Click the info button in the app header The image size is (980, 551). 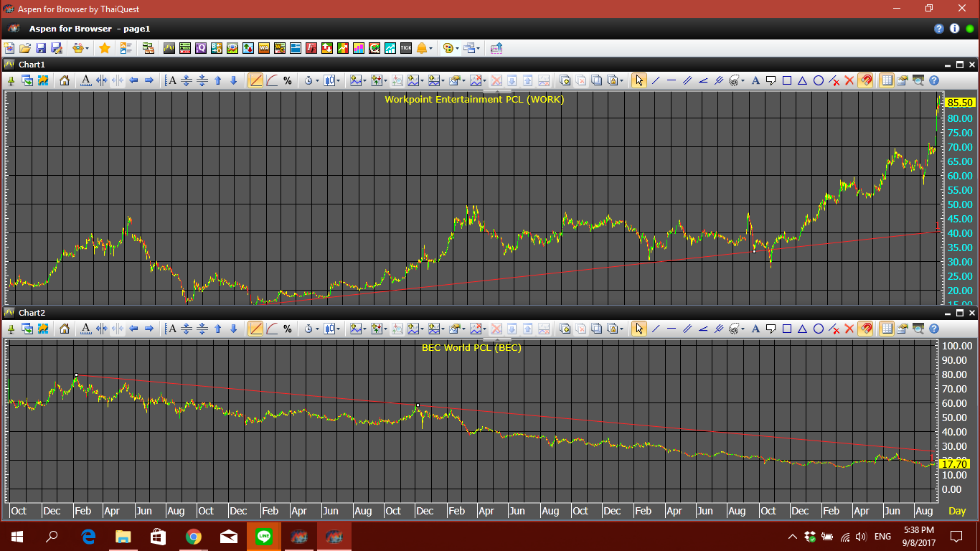click(954, 29)
